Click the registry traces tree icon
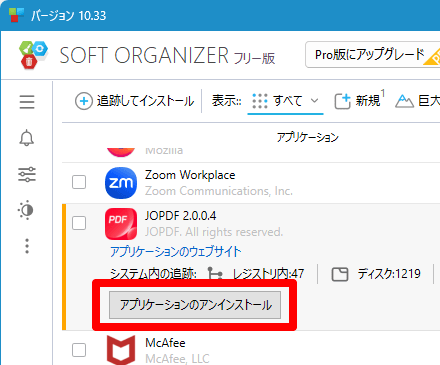The image size is (440, 365). coord(215,274)
